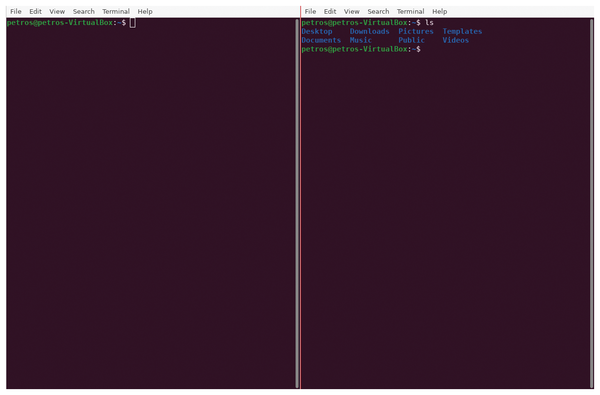Click the Desktop folder name in ls output
Screen dimensions: 600x395
coord(317,31)
